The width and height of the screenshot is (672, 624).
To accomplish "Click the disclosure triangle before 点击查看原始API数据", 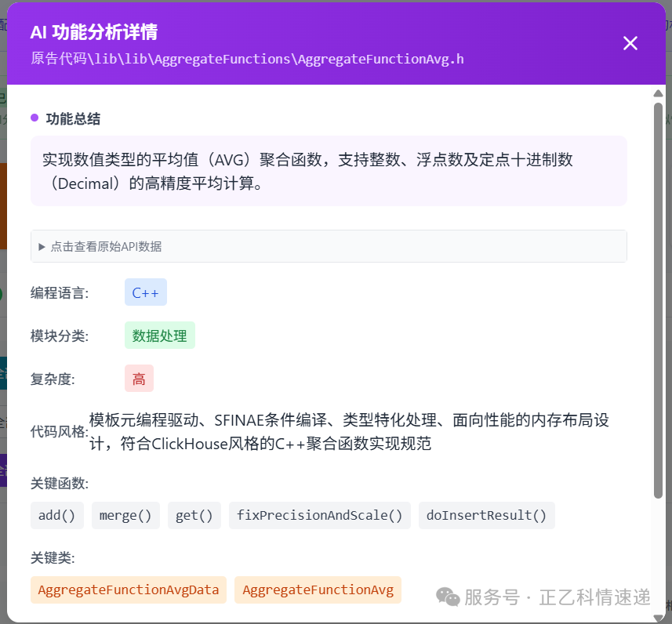I will tap(42, 245).
